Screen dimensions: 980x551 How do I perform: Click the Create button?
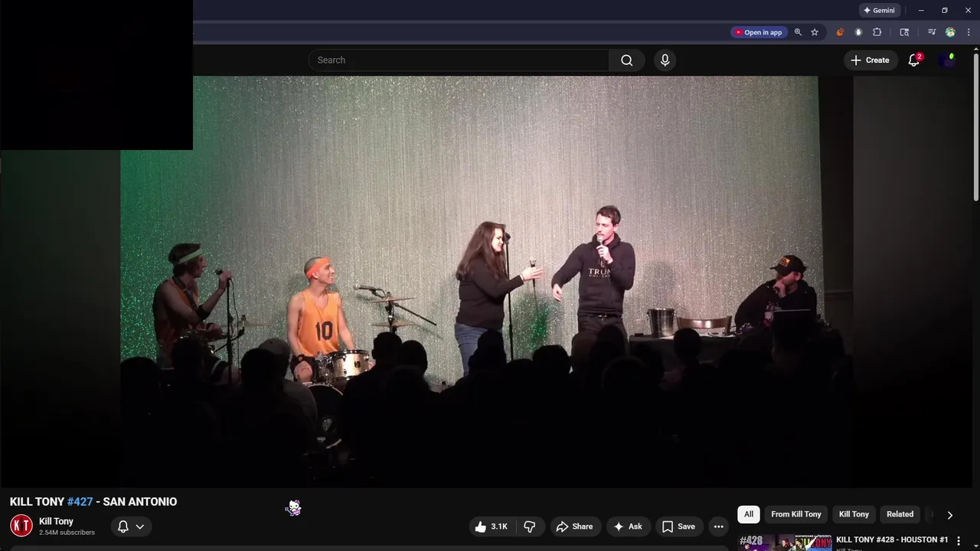[x=870, y=60]
